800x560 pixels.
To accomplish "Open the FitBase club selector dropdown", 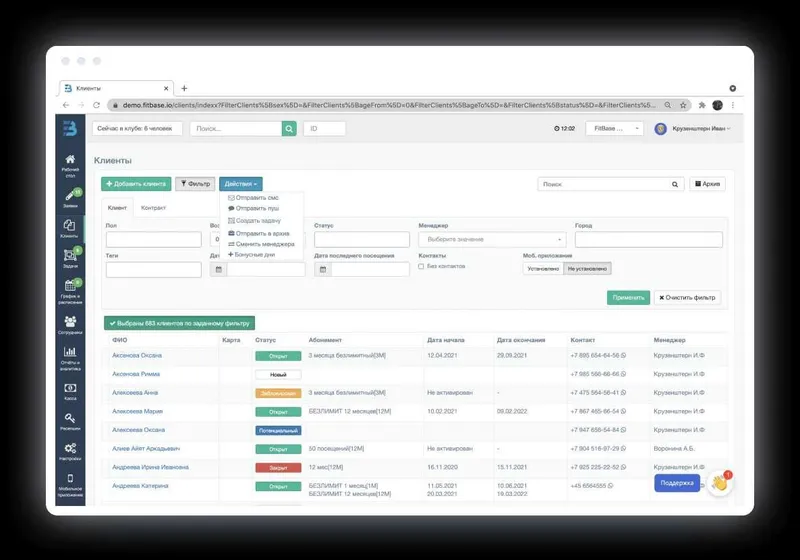I will pyautogui.click(x=615, y=129).
